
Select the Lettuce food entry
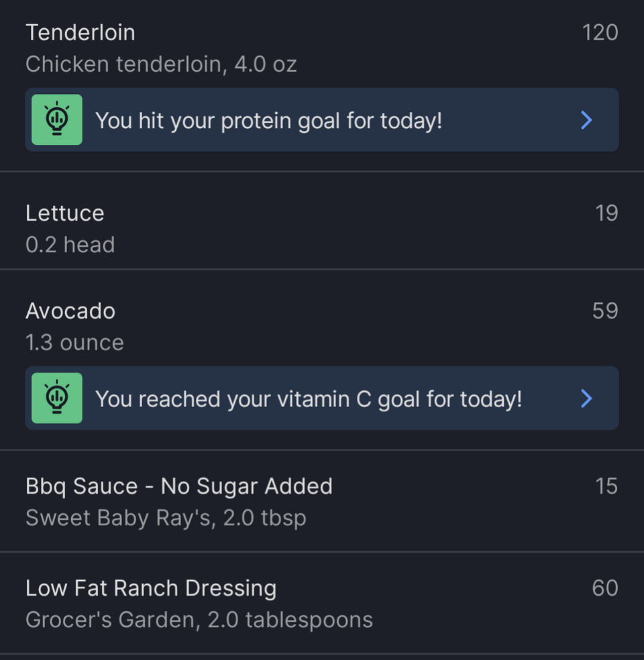point(322,228)
